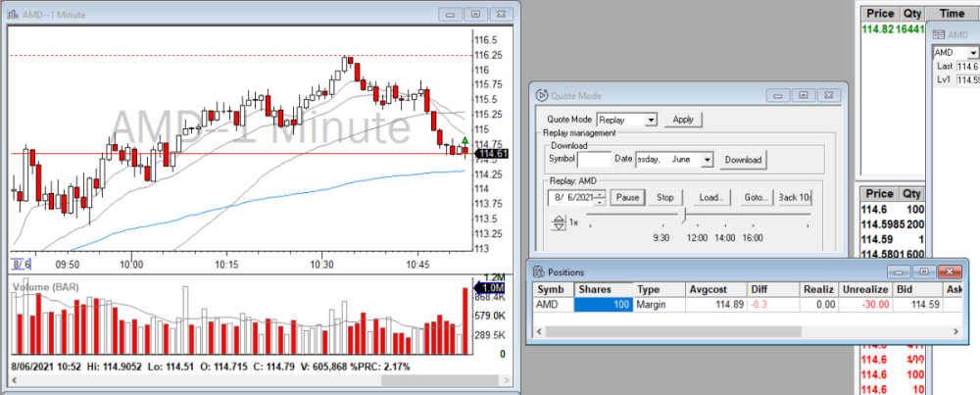
Task: Sort Positions by the Symb column header
Action: pyautogui.click(x=554, y=289)
